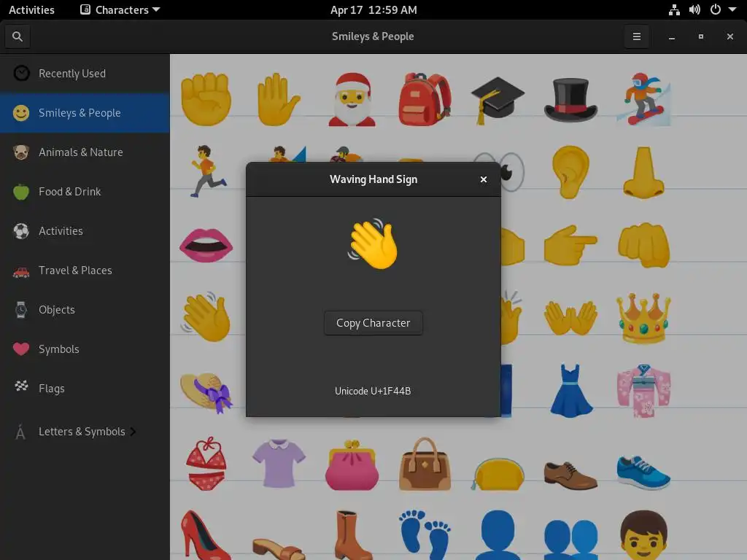Pick the nose emoji
Viewport: 747px width, 560px height.
point(643,172)
